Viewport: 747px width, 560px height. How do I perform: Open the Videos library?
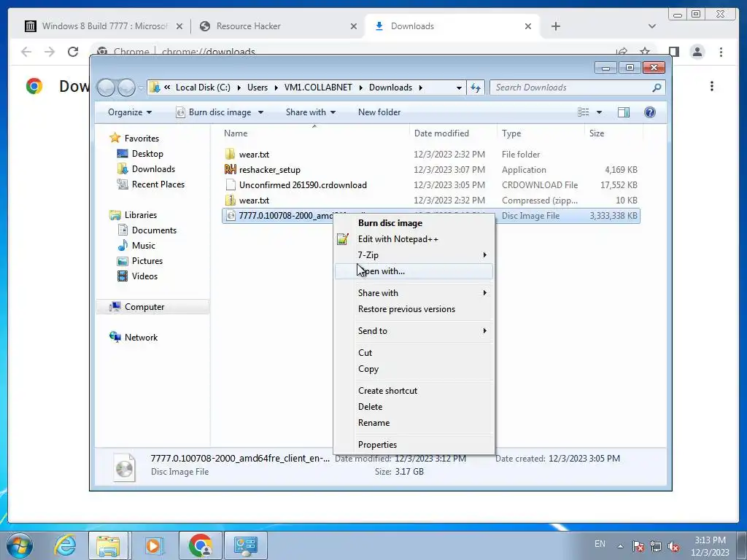pyautogui.click(x=144, y=276)
